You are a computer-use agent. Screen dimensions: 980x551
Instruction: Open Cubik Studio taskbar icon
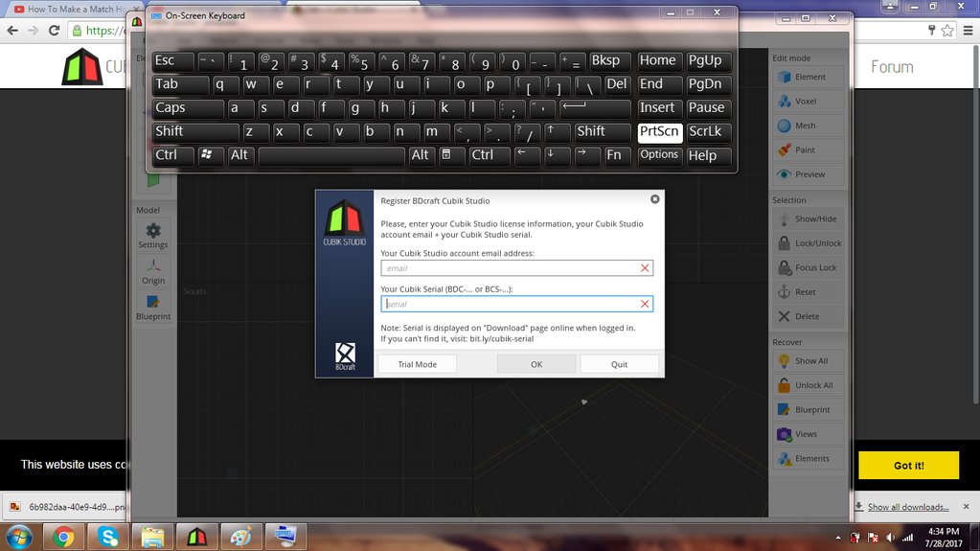197,537
